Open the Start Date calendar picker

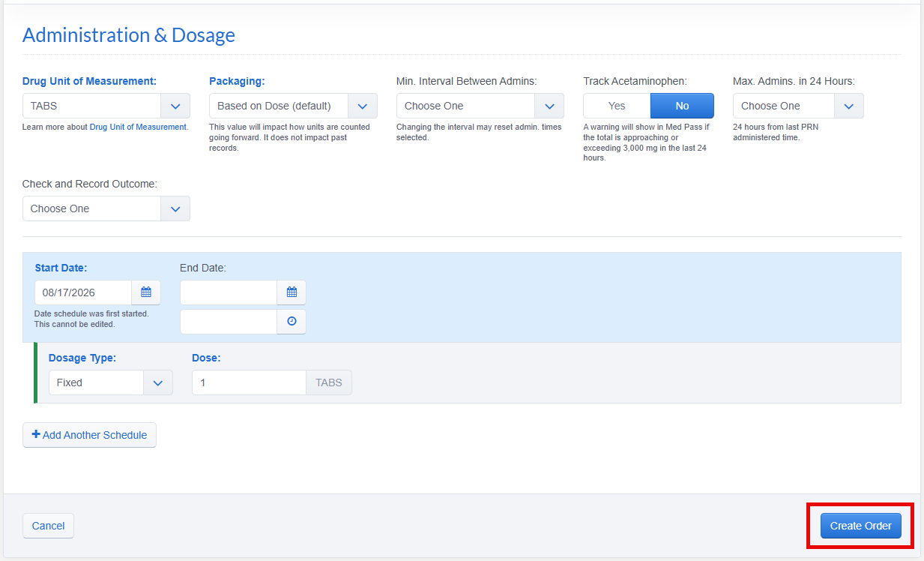click(x=146, y=292)
